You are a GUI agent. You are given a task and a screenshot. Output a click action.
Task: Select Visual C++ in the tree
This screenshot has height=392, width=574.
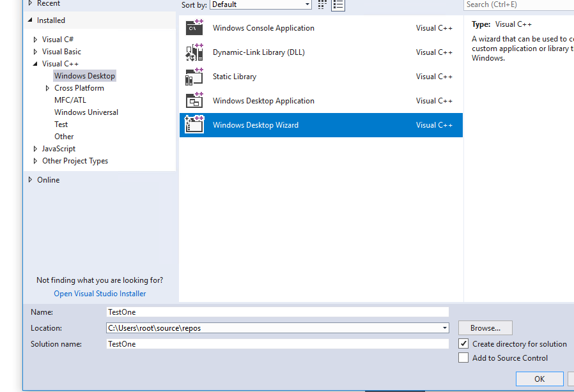[x=60, y=64]
